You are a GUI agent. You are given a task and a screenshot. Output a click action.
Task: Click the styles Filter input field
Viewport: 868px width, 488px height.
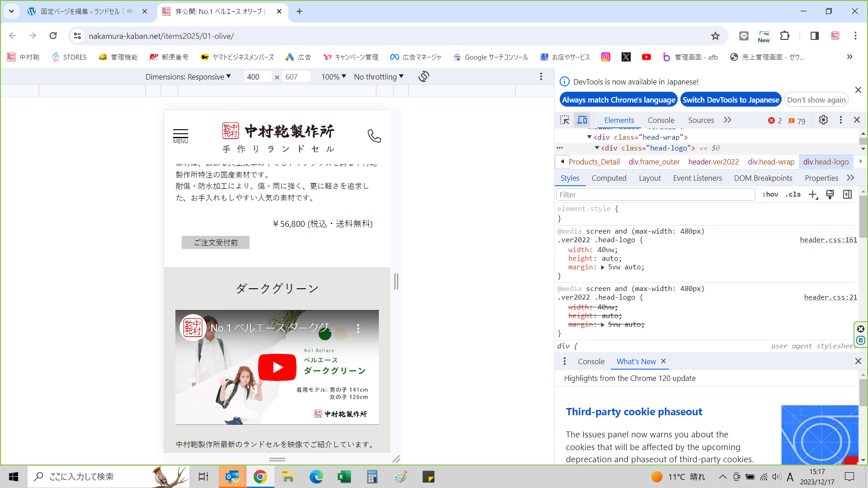pyautogui.click(x=655, y=195)
